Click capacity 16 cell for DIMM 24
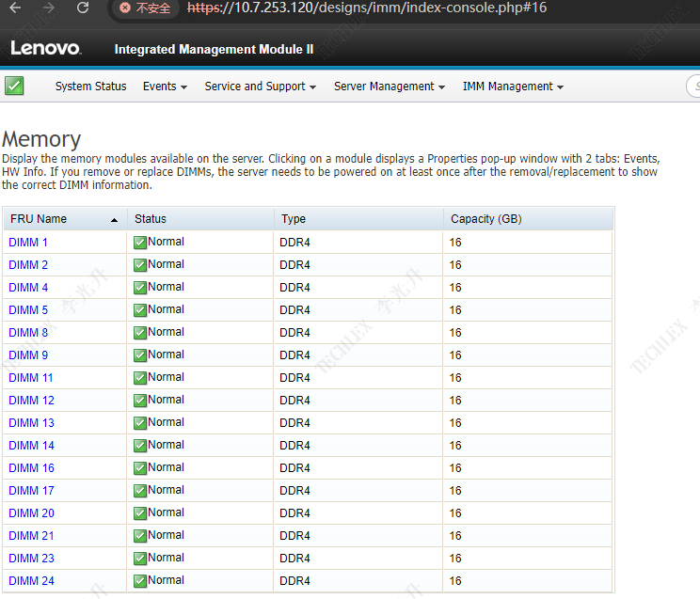Viewport: 700px width, 599px height. (528, 581)
